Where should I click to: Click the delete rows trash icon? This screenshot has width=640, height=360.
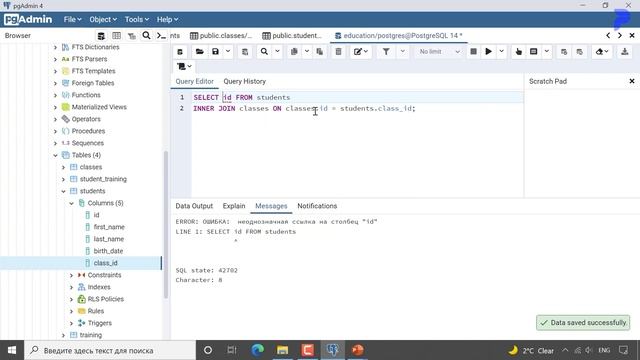(x=338, y=52)
